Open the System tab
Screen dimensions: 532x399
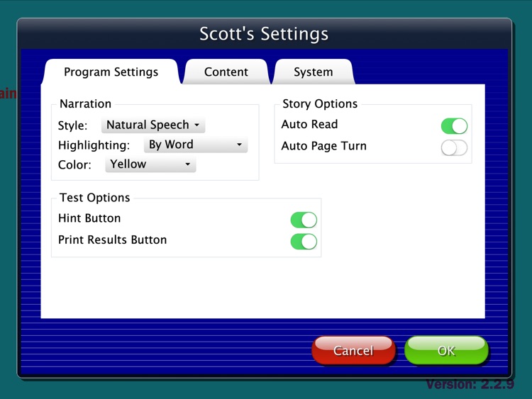[x=313, y=72]
